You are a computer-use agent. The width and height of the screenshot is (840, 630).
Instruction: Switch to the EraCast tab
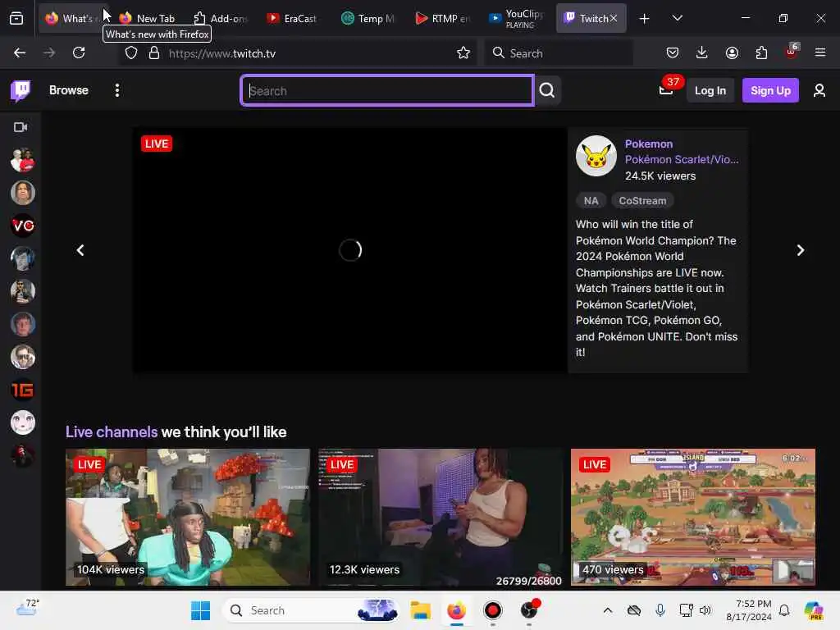pyautogui.click(x=292, y=18)
